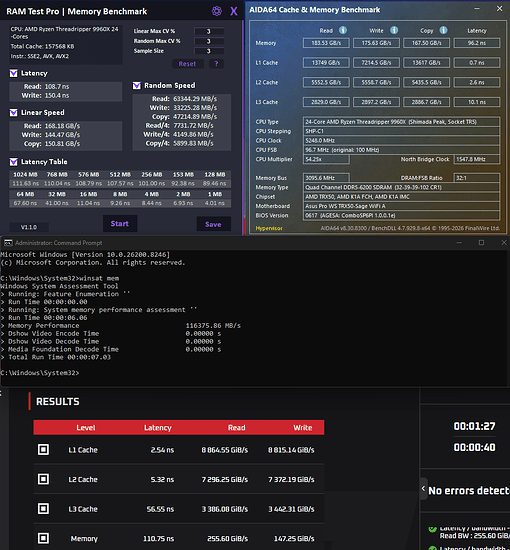The width and height of the screenshot is (510, 550).
Task: Select the Memory Copy value 167.50 GB/s
Action: pyautogui.click(x=427, y=43)
